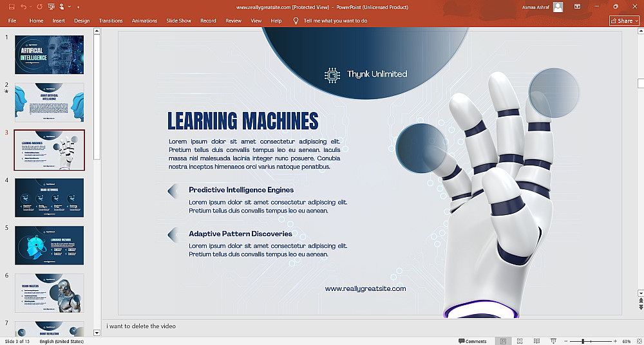The width and height of the screenshot is (644, 345).
Task: Open the Undo history dropdown arrow
Action: click(x=31, y=7)
